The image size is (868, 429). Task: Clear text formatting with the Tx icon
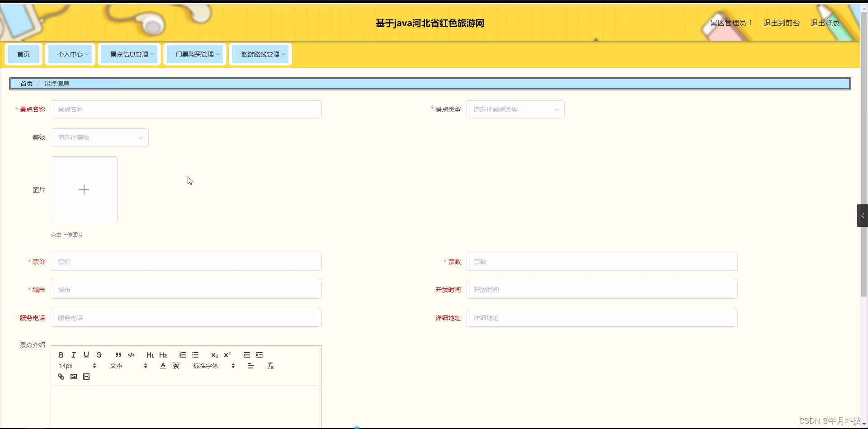pyautogui.click(x=270, y=366)
